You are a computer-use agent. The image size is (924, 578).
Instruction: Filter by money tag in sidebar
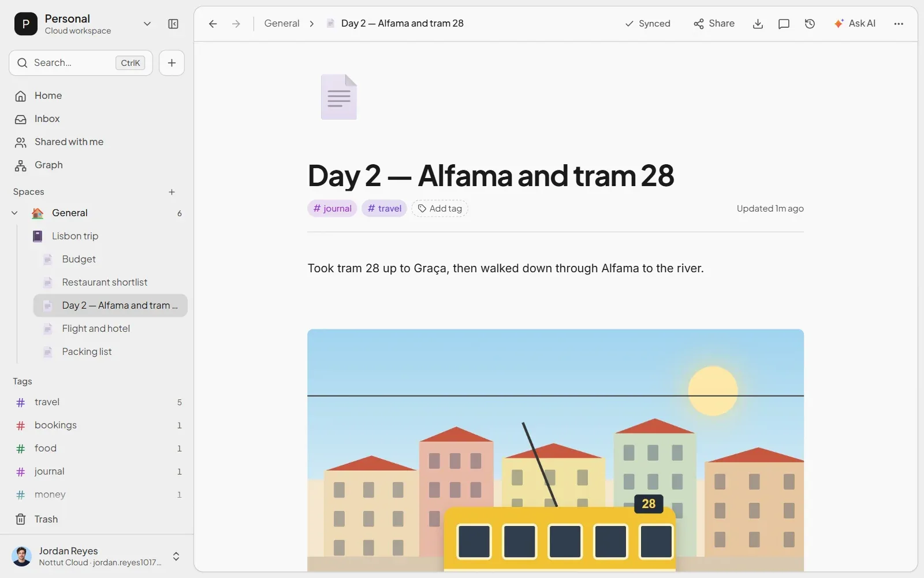click(97, 495)
